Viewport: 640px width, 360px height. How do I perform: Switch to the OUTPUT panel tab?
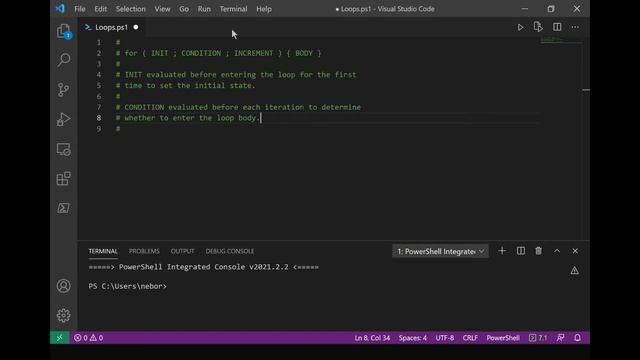182,251
